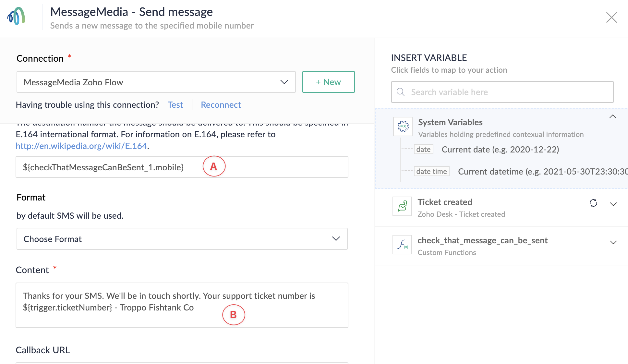Click the Ticket created Zoho Desk icon
The width and height of the screenshot is (628, 364).
[x=402, y=206]
